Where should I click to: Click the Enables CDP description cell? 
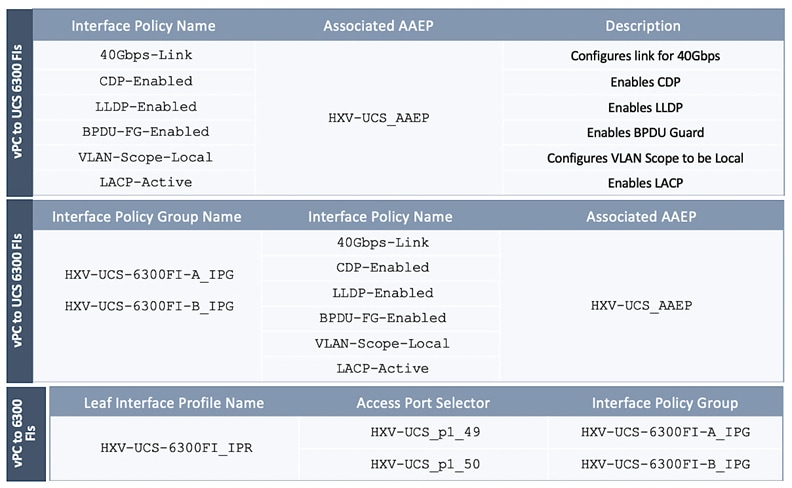coord(645,82)
